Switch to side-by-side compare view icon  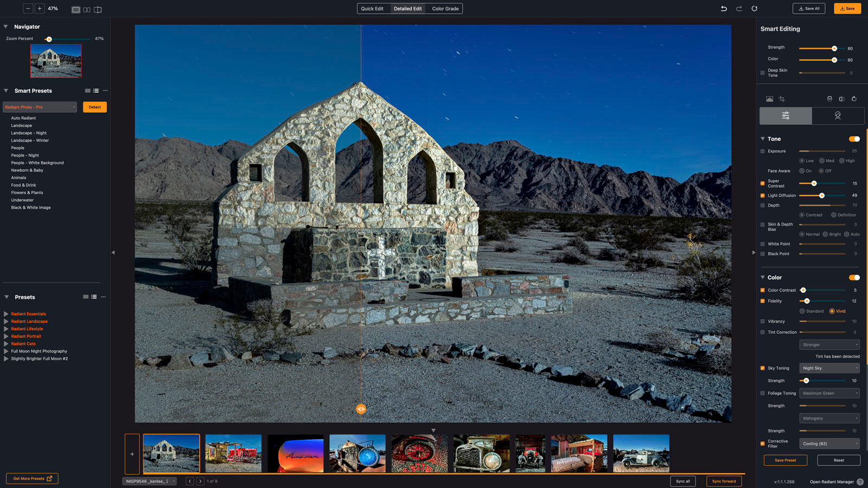[x=87, y=10]
